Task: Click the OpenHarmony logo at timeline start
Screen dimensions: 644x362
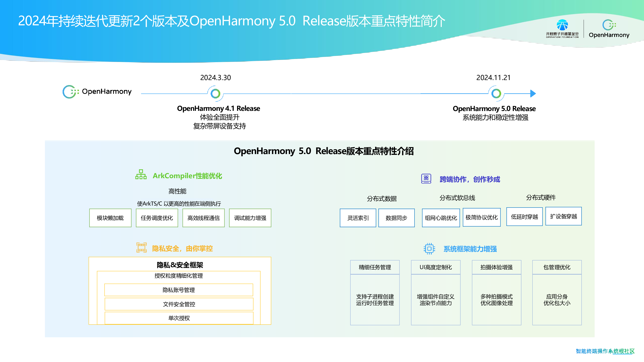Action: tap(97, 92)
